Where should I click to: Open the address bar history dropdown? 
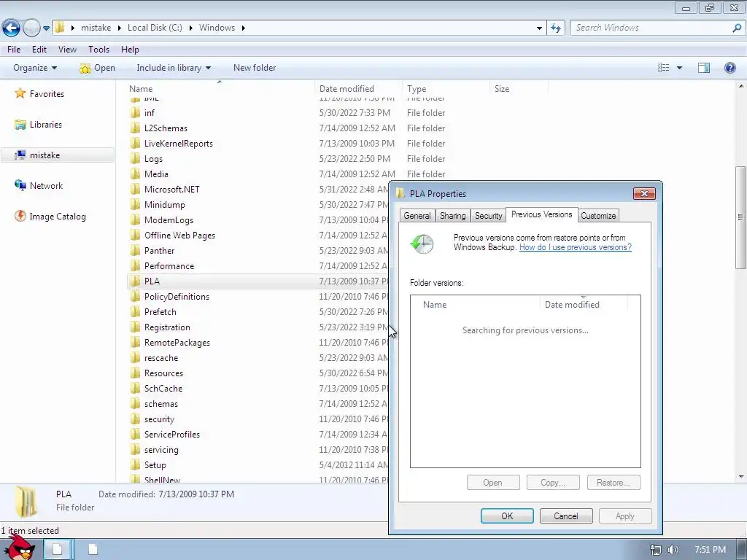pyautogui.click(x=539, y=28)
